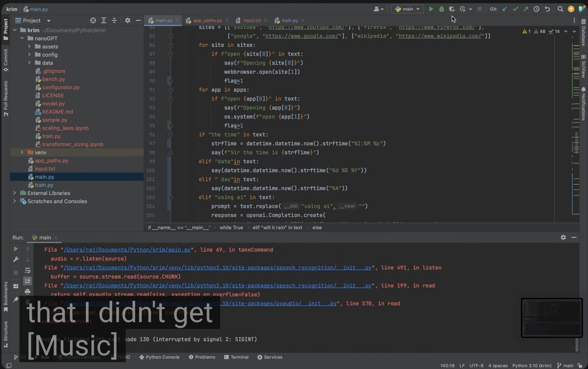Toggle pin tab in Run panel
Viewport: 588px width, 369px height.
pyautogui.click(x=16, y=299)
